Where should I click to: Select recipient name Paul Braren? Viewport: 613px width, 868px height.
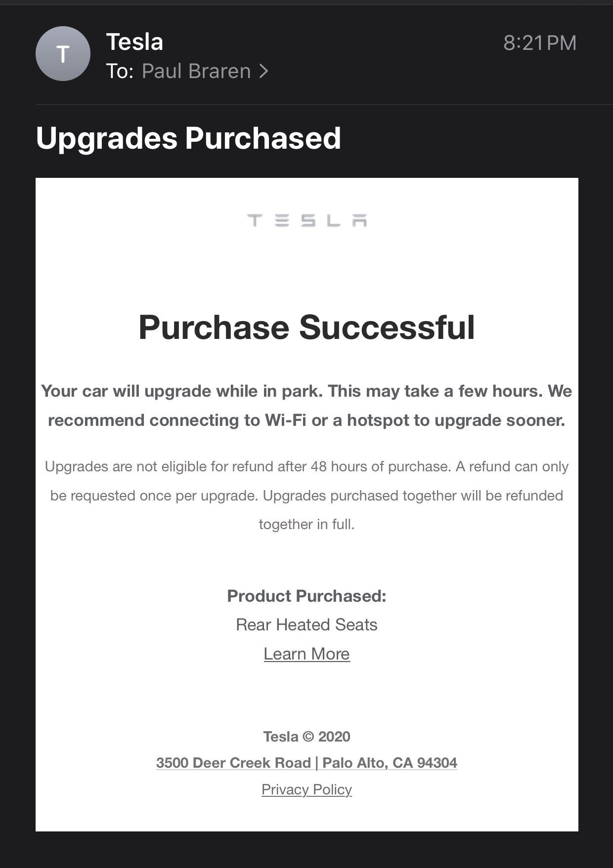[x=196, y=71]
